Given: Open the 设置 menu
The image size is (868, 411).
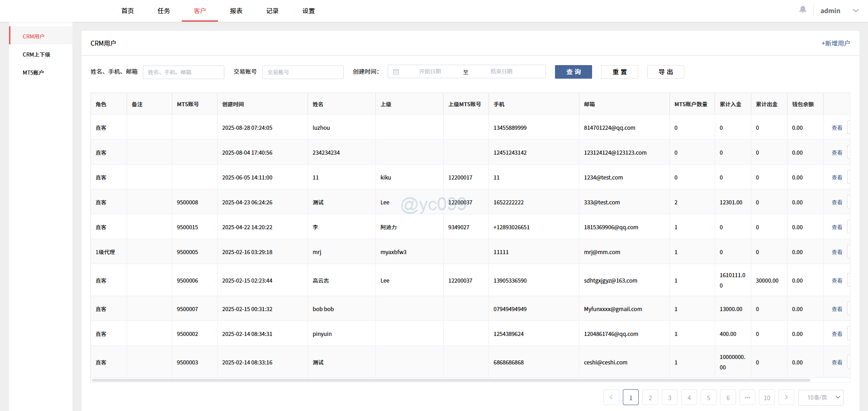Looking at the screenshot, I should click(308, 10).
